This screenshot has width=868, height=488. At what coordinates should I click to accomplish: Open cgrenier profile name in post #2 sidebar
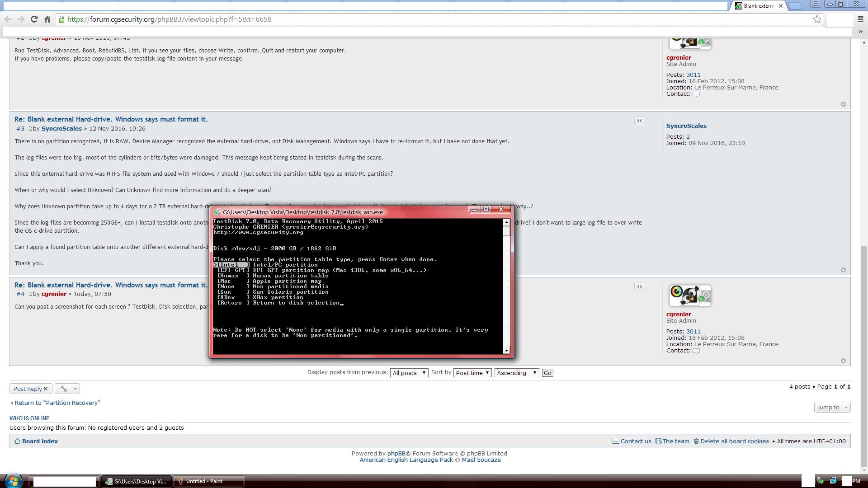pos(679,57)
